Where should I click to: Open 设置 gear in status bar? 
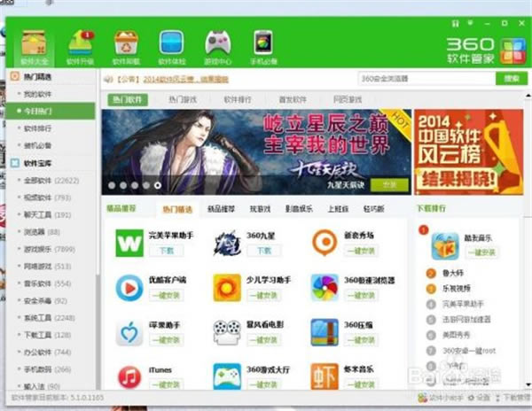(479, 398)
